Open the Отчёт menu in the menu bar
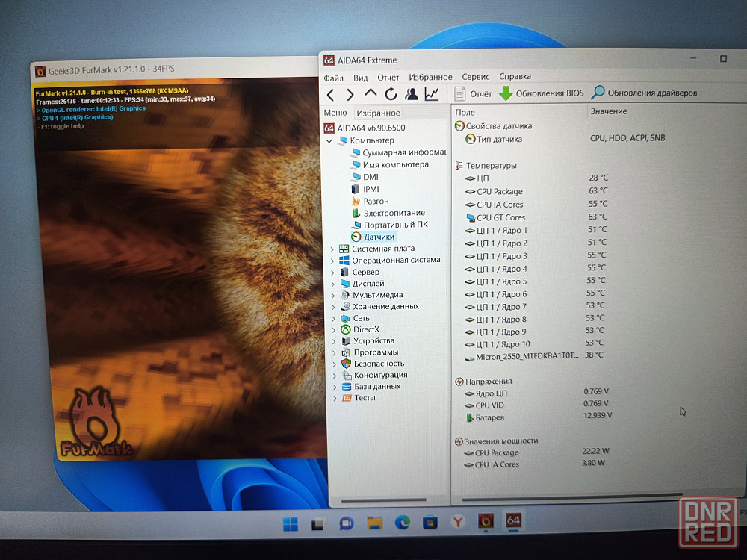Viewport: 747px width, 560px height. tap(388, 77)
